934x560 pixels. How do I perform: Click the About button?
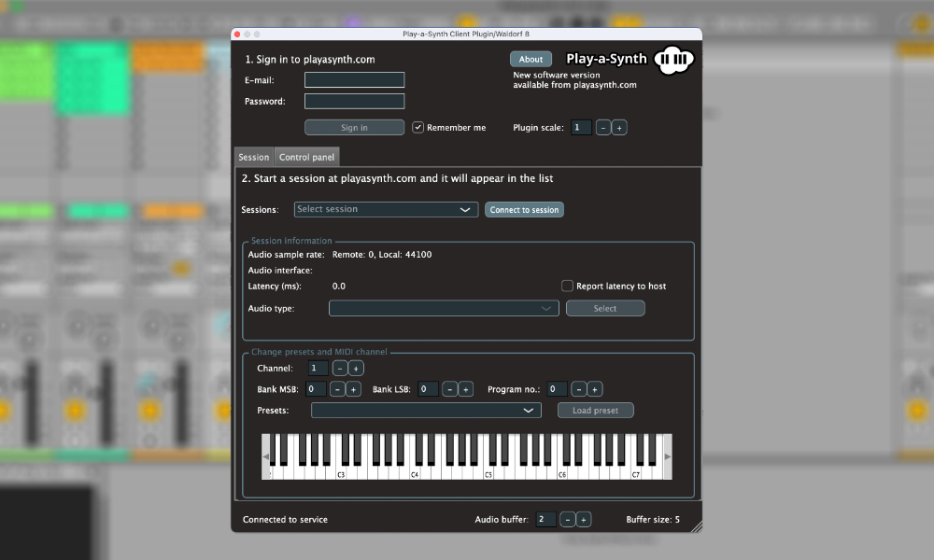(x=531, y=59)
